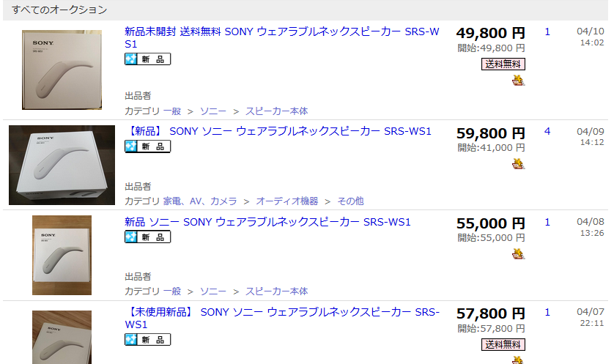Click the 新品 badge icon on the 55,000 円 listing
The width and height of the screenshot is (614, 364).
pyautogui.click(x=147, y=237)
